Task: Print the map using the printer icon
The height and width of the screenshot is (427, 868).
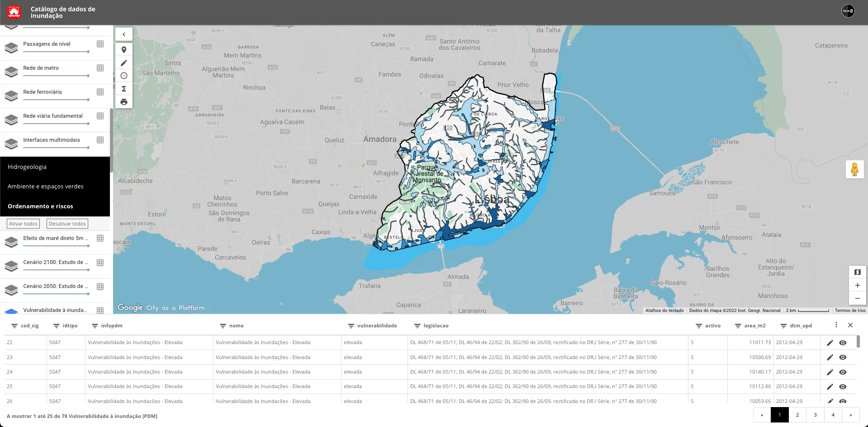Action: coord(123,102)
